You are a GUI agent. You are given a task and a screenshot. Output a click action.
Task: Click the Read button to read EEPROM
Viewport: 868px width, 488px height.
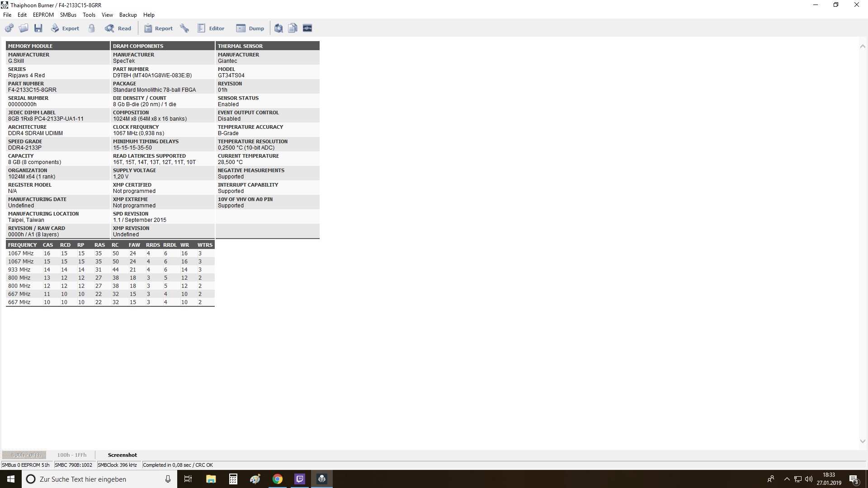[x=118, y=28]
